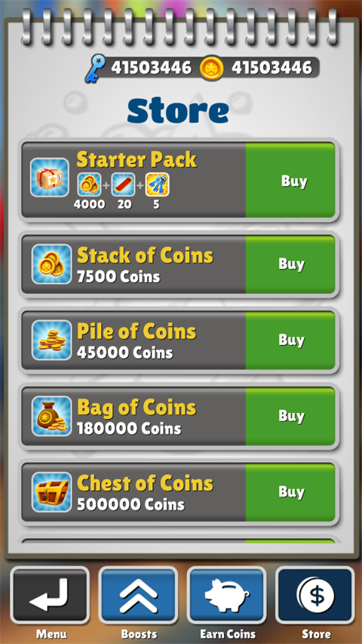This screenshot has height=644, width=362.
Task: Select the Store dollar tab
Action: tap(315, 595)
